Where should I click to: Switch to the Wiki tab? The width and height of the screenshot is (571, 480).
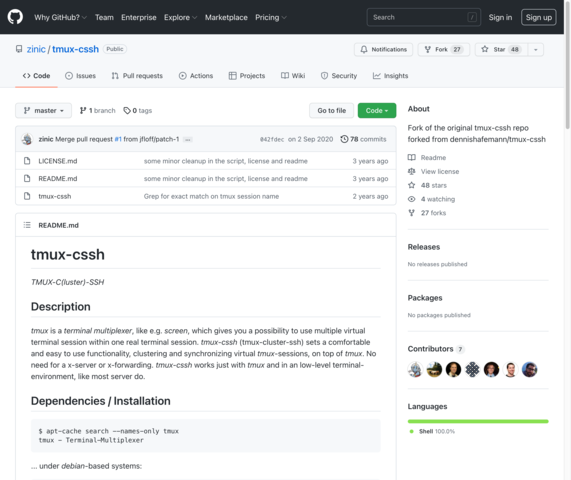293,76
